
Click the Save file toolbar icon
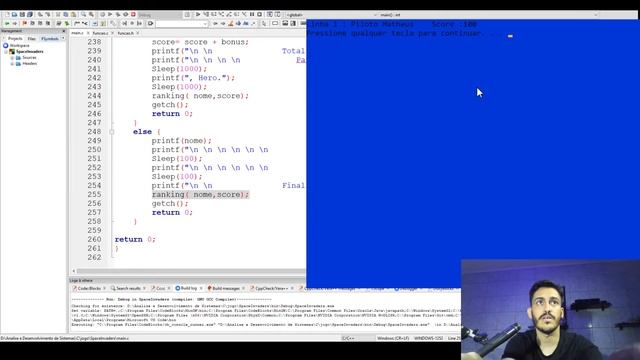22,14
